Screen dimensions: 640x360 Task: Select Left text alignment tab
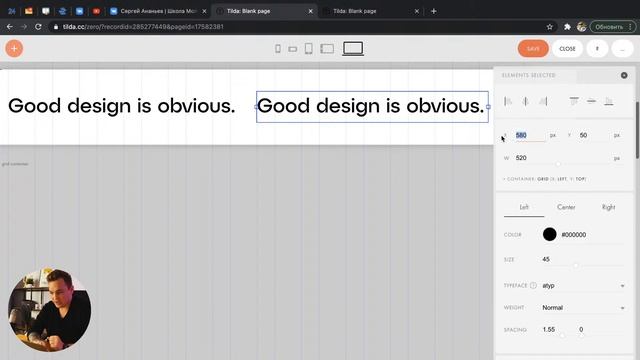click(524, 207)
